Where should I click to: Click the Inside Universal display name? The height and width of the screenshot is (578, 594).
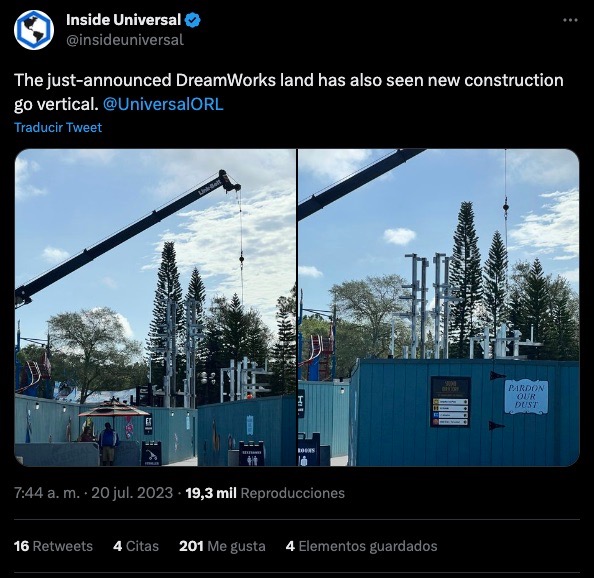tap(123, 20)
